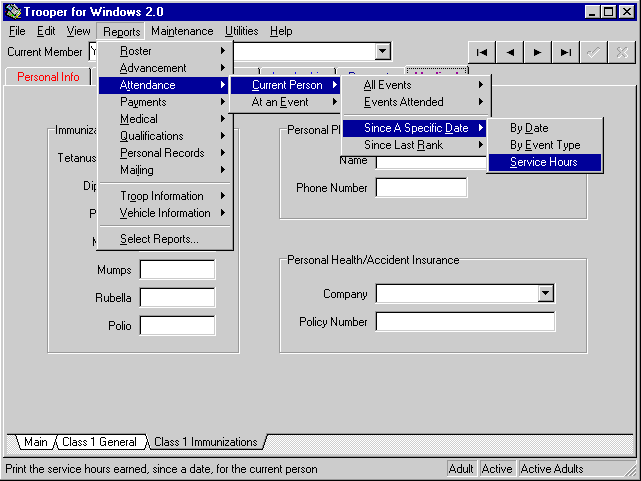Image resolution: width=641 pixels, height=481 pixels.
Task: Choose the Service Hours report
Action: click(545, 162)
